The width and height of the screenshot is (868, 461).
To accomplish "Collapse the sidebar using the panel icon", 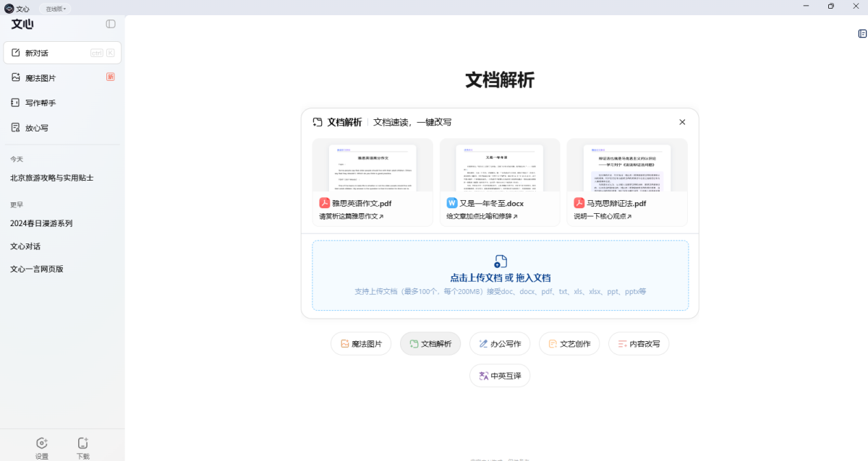I will point(110,24).
